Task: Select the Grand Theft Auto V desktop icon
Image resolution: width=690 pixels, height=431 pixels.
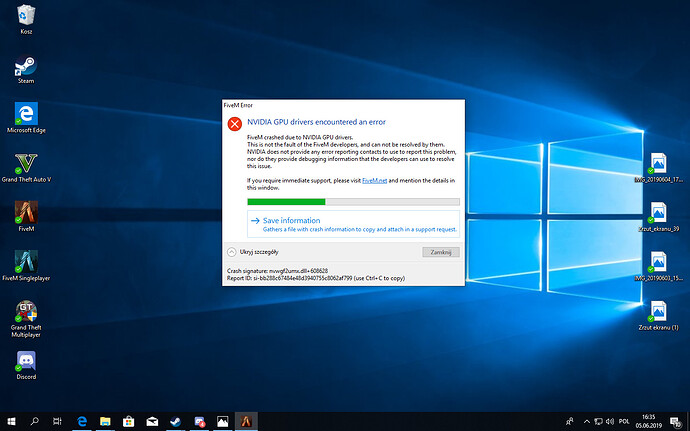Action: pyautogui.click(x=26, y=163)
